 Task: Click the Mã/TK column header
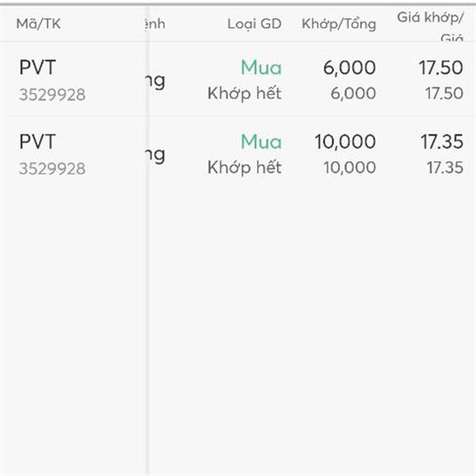[38, 24]
